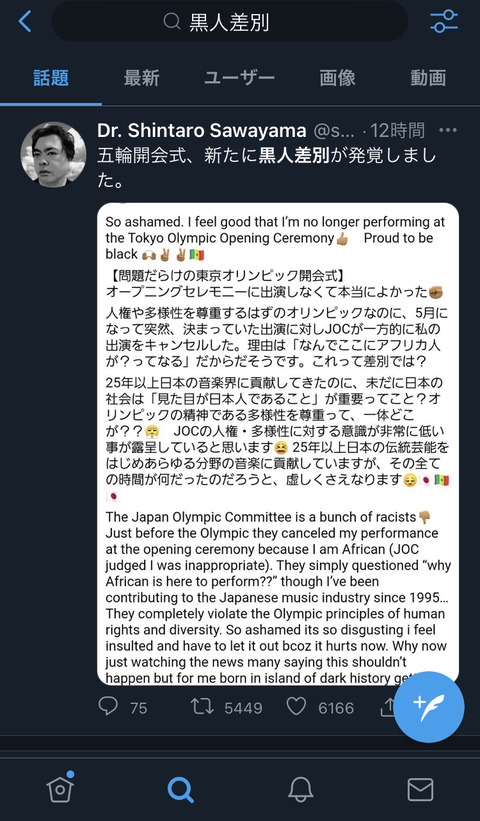The height and width of the screenshot is (821, 480).
Task: Switch to the 画像 tab
Action: coord(338,78)
